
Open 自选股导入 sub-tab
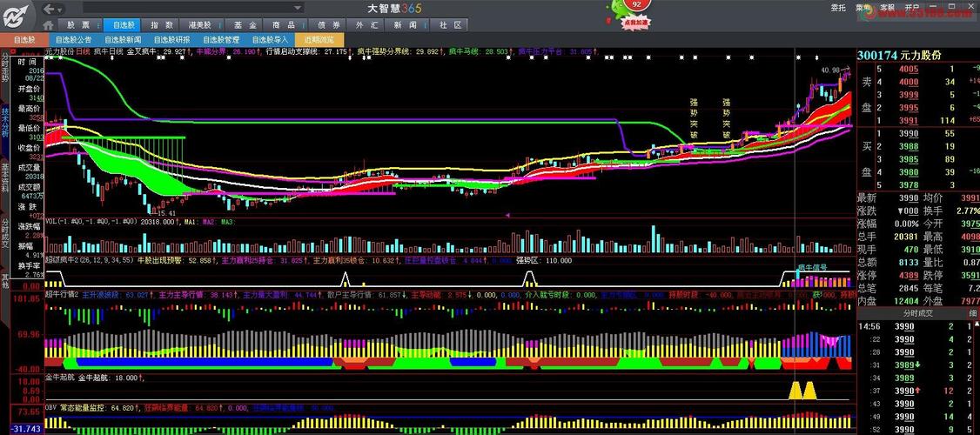[270, 40]
